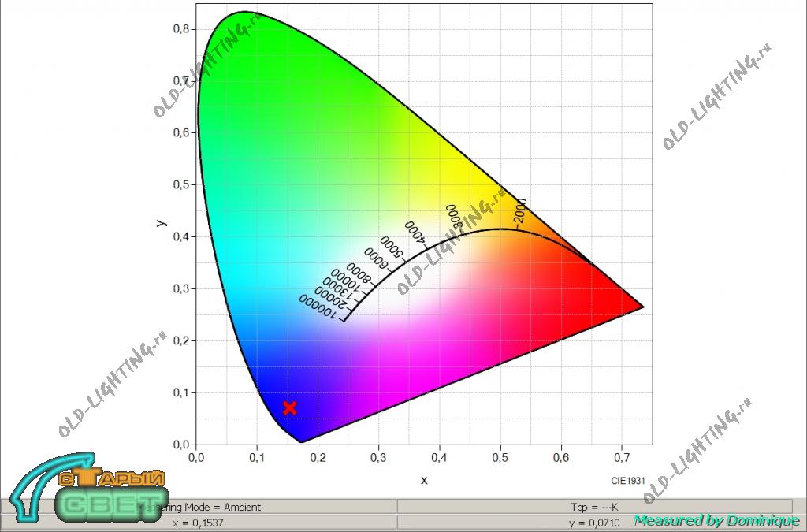Select the 6000 K color temperature label

pos(375,258)
